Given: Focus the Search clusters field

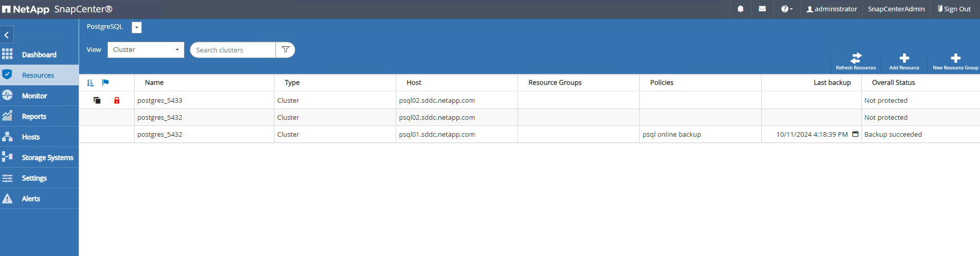Looking at the screenshot, I should pyautogui.click(x=233, y=50).
